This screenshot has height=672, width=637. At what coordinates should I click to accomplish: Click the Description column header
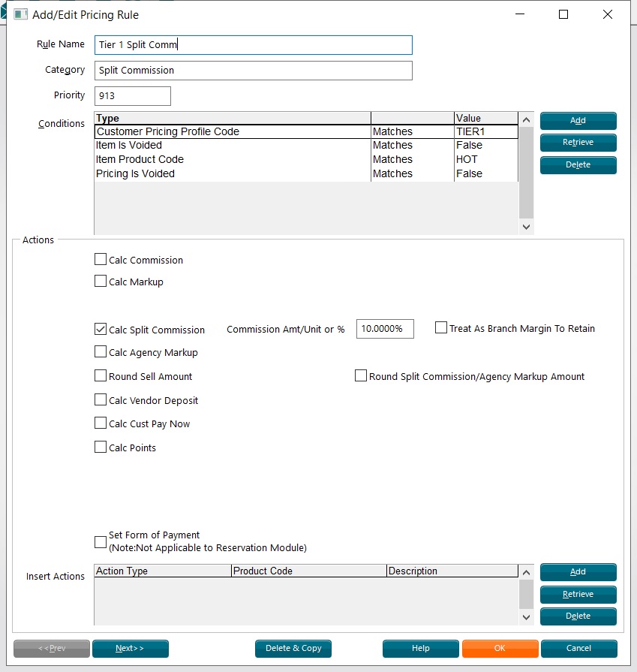[452, 571]
